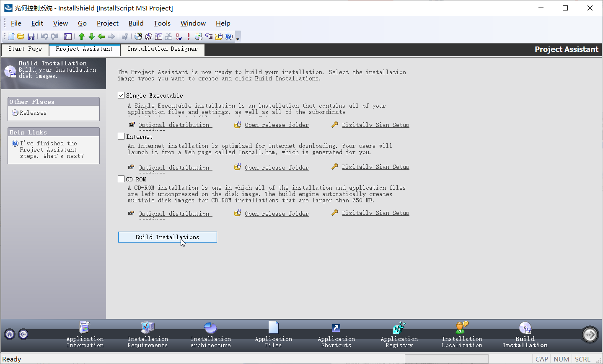
Task: Open Digitally Sign Setup for Single Executable
Action: (375, 125)
